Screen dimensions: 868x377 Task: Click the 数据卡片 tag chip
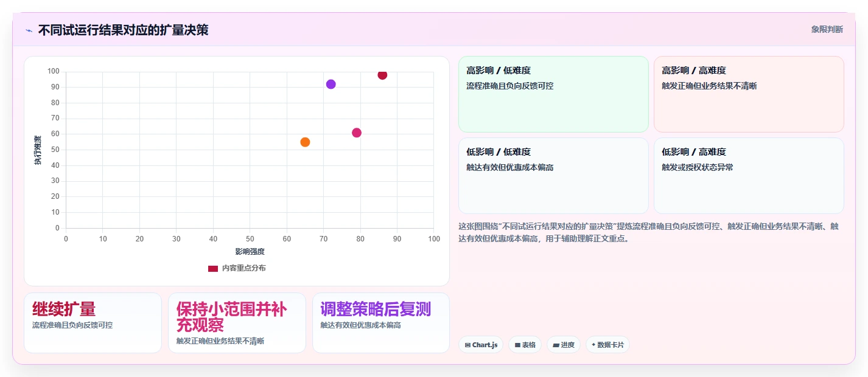(607, 345)
